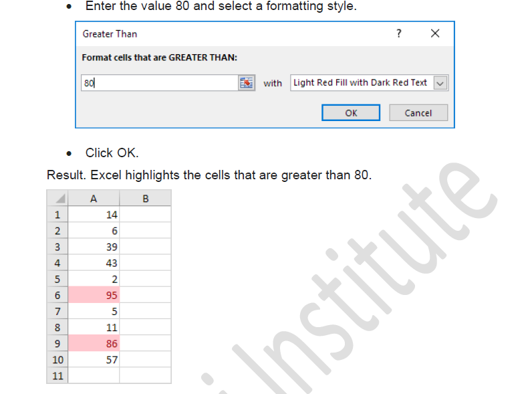Select cell containing 14
Image resolution: width=532 pixels, height=394 pixels.
coord(94,215)
